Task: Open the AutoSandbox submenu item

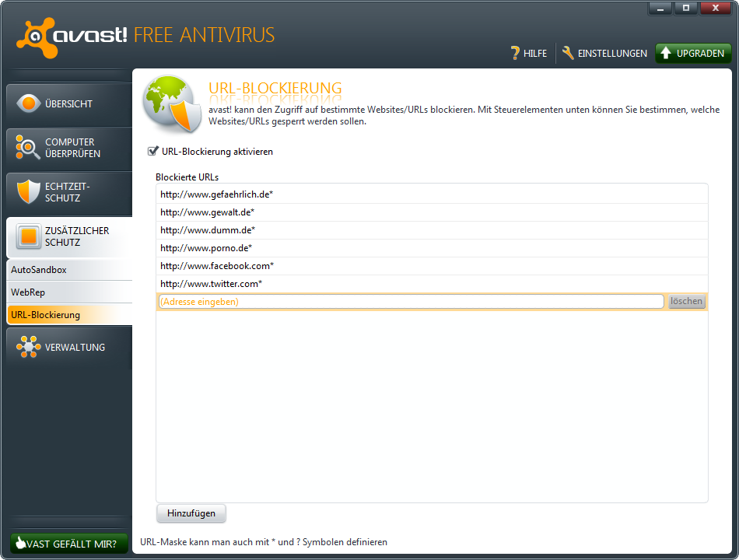Action: point(39,270)
